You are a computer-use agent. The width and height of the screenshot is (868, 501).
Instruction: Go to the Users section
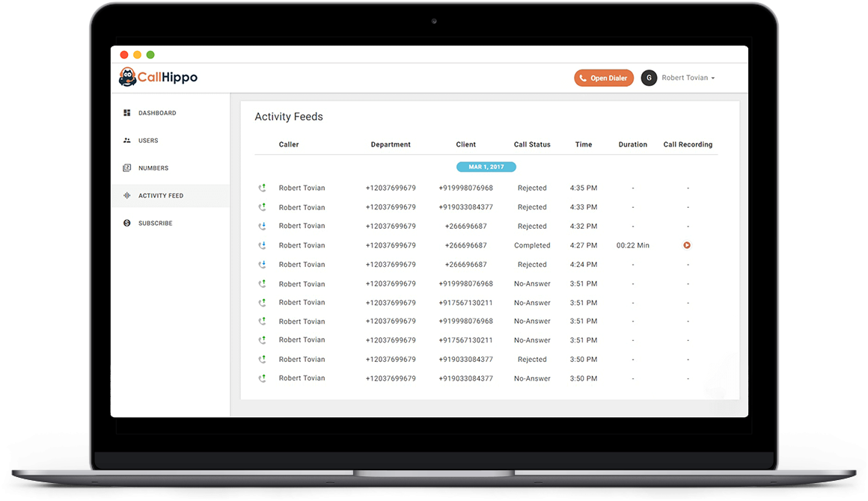(x=148, y=141)
